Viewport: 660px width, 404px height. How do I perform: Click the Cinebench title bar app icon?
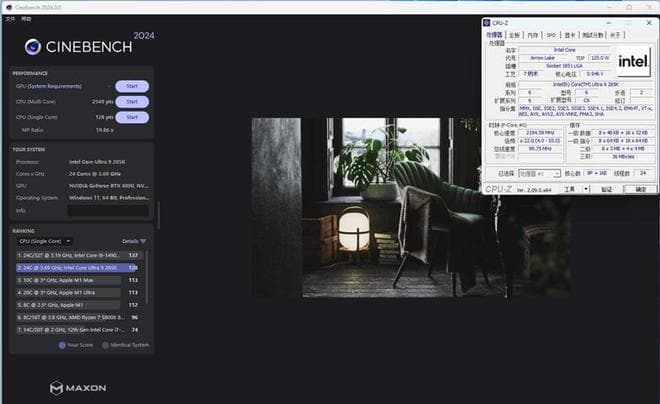coord(7,7)
